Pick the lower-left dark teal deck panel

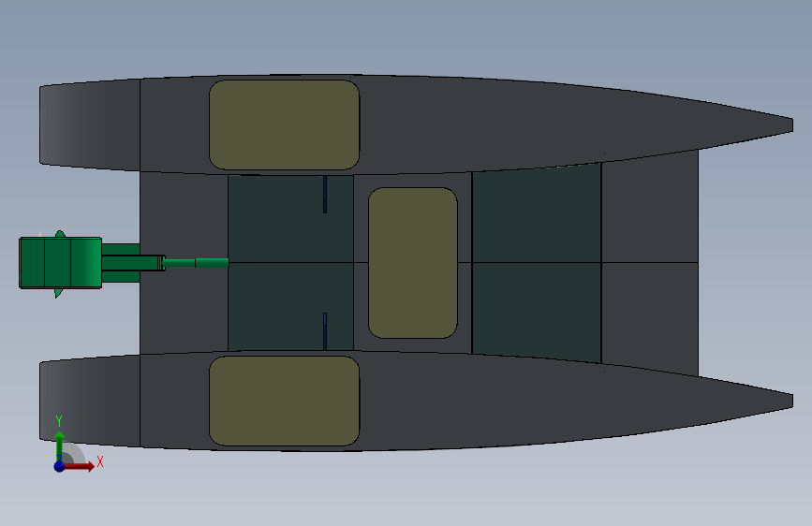coord(290,306)
